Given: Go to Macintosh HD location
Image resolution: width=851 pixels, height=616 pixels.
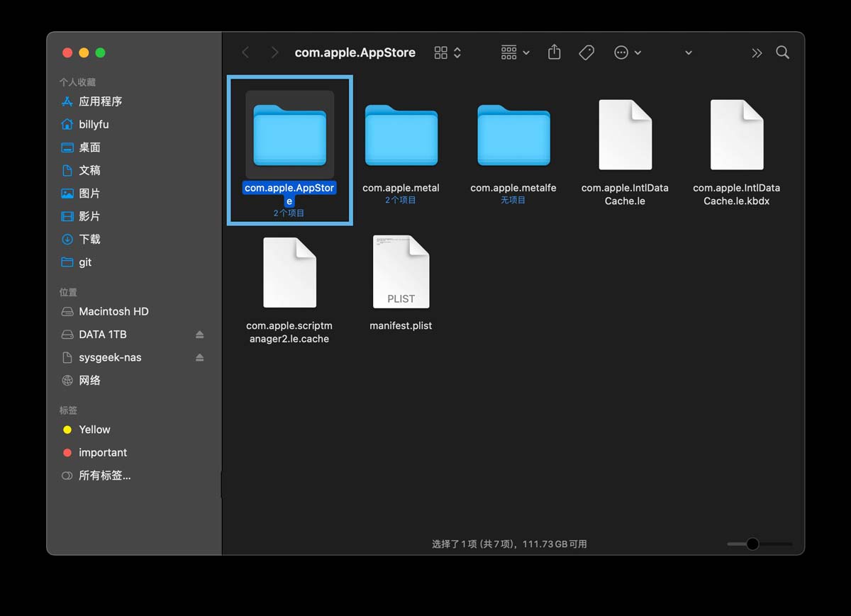Looking at the screenshot, I should 113,311.
